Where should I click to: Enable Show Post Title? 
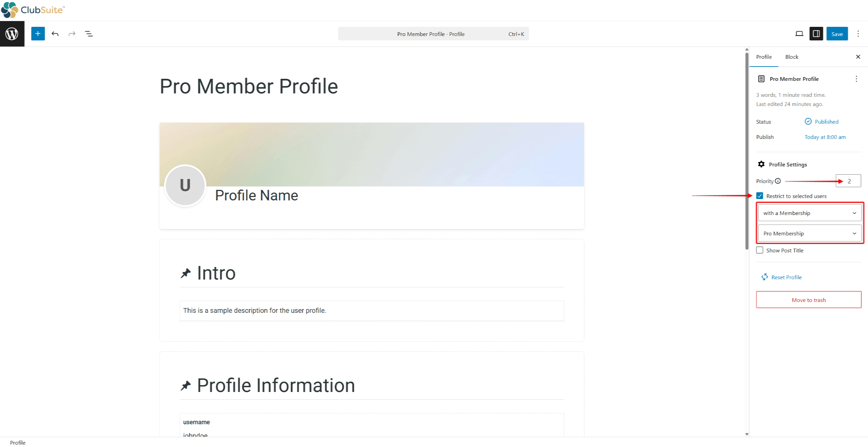(760, 250)
